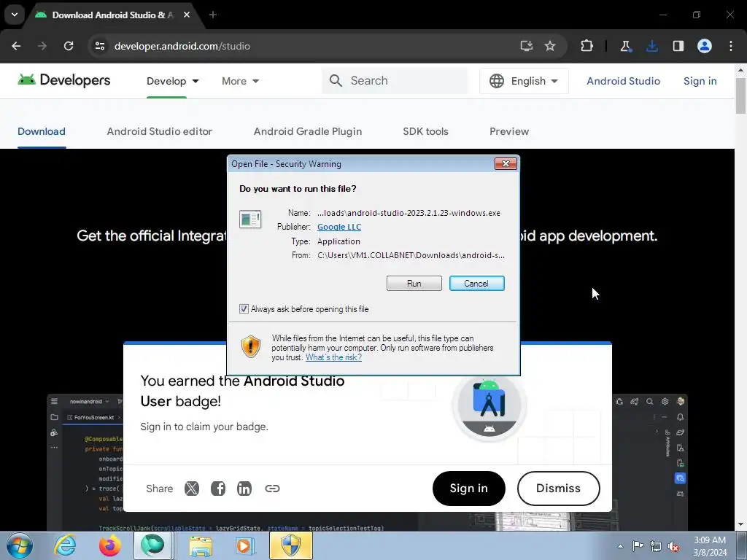Click Run in the Security Warning dialog
Viewport: 747px width, 560px height.
(414, 284)
